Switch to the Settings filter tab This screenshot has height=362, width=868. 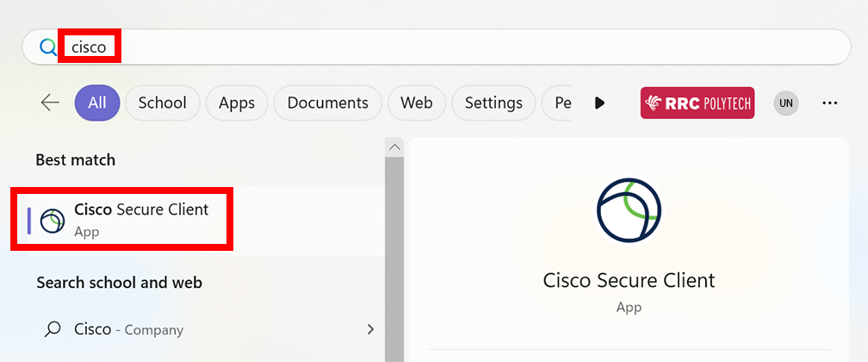[493, 103]
